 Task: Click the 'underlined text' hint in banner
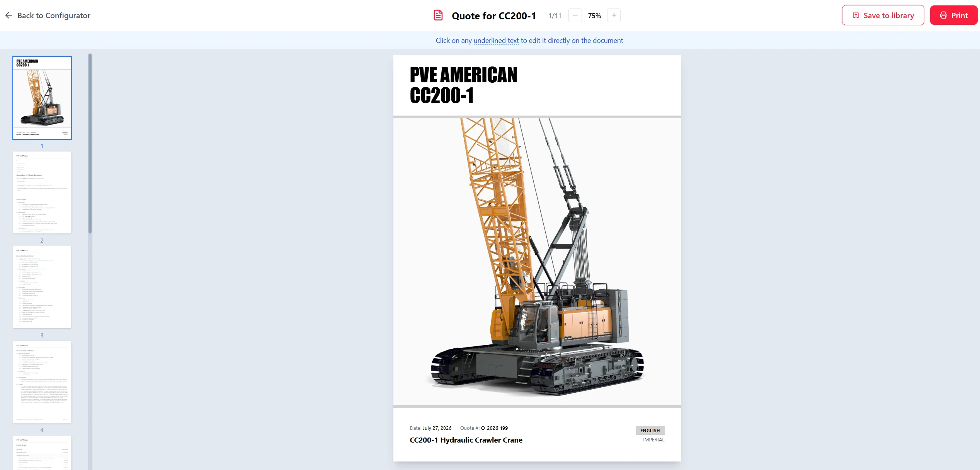[x=496, y=41]
